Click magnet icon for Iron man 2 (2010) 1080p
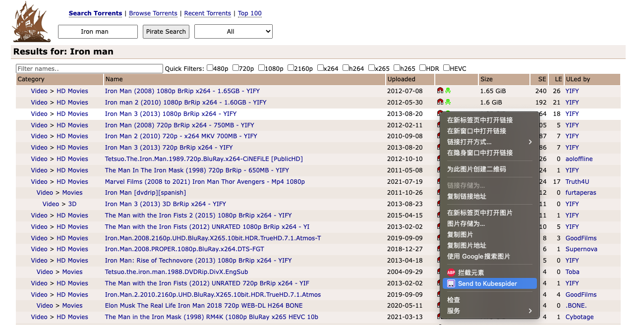This screenshot has height=325, width=644. (440, 102)
